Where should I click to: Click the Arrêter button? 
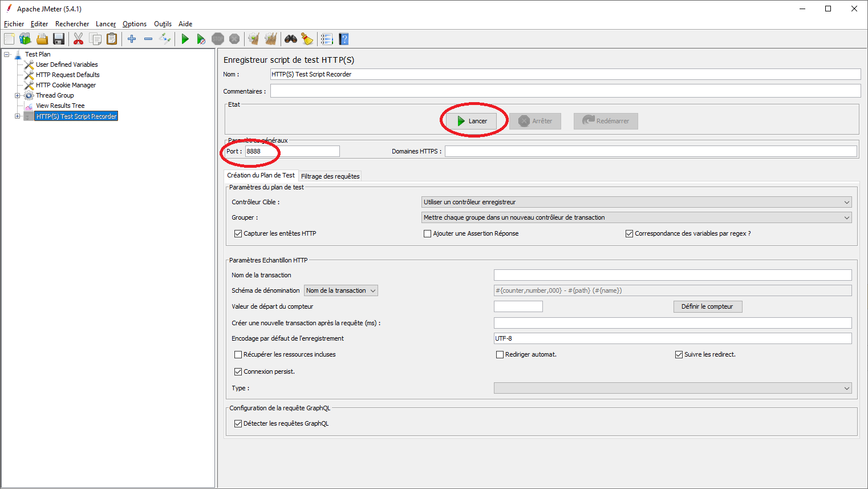tap(535, 121)
